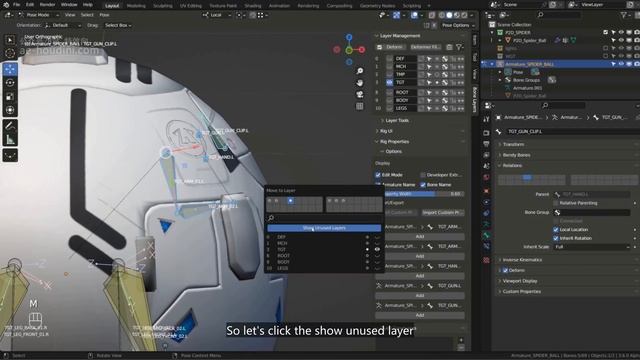Click Add under the TGT_GUN.L row

tap(420, 296)
